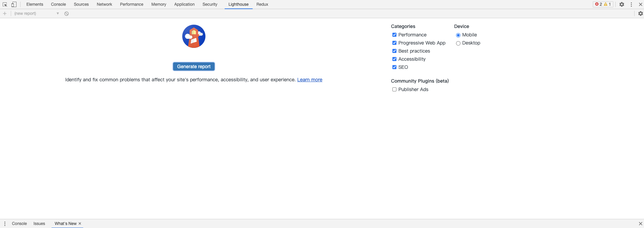Click the Categories heading text

[403, 26]
